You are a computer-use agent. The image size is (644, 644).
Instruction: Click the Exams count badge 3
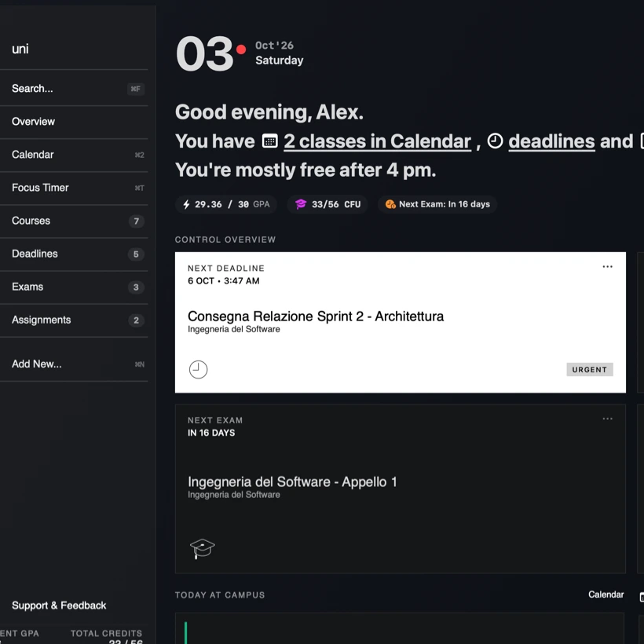click(x=136, y=287)
